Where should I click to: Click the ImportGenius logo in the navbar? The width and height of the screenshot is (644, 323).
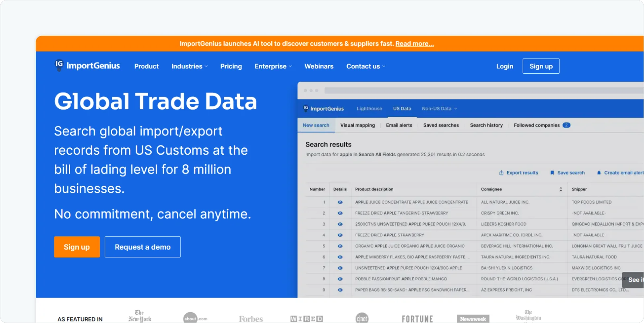pyautogui.click(x=87, y=66)
